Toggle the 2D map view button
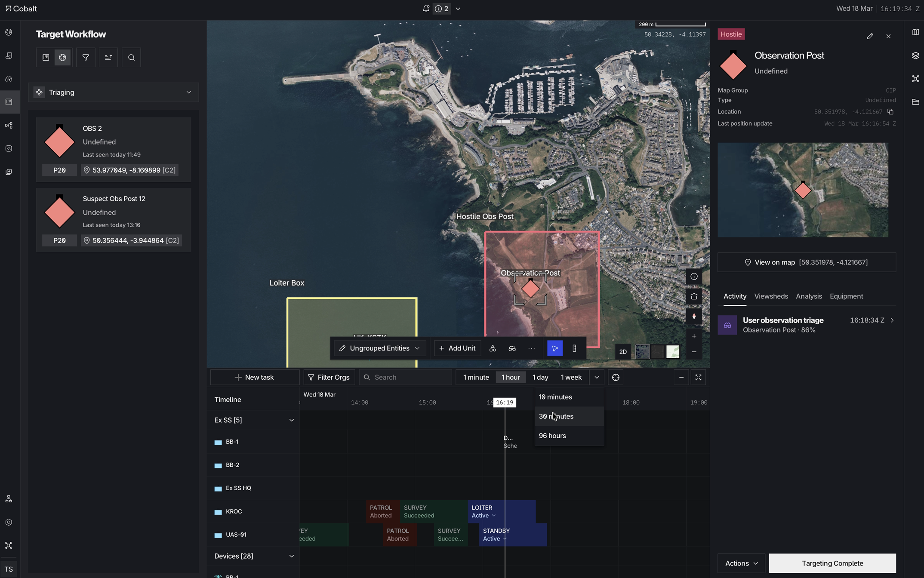The width and height of the screenshot is (924, 578). pos(622,352)
